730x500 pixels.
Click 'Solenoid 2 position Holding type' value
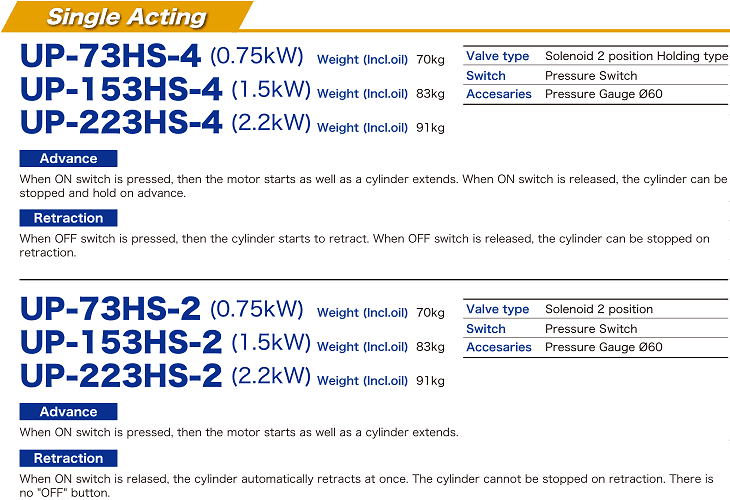[636, 57]
